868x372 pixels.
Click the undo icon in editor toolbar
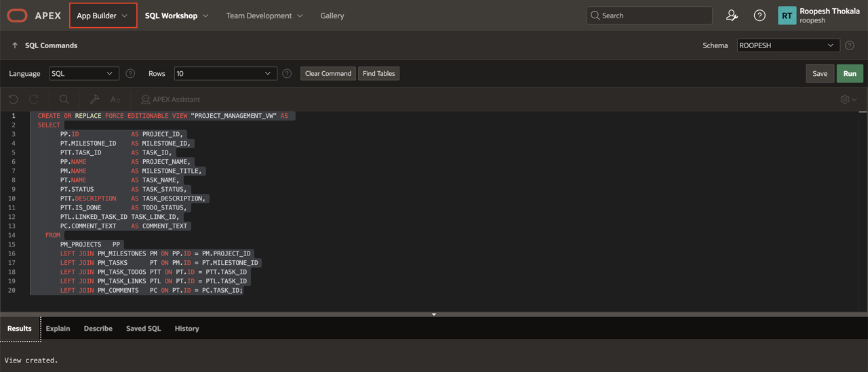(x=14, y=100)
